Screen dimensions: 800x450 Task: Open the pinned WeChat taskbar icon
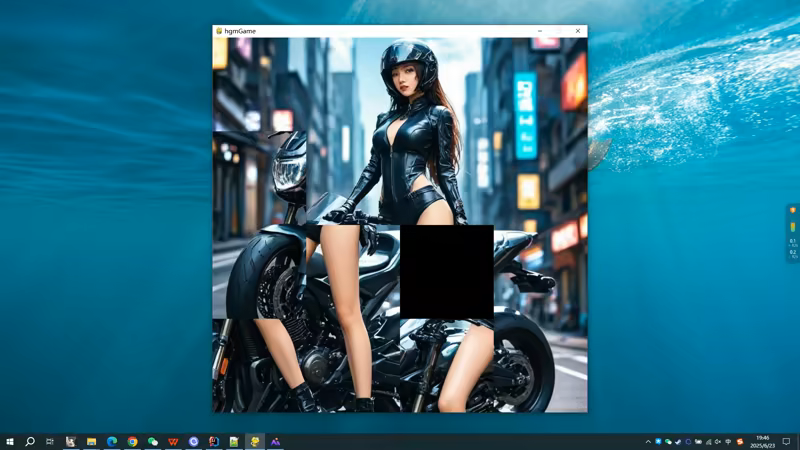(x=153, y=441)
